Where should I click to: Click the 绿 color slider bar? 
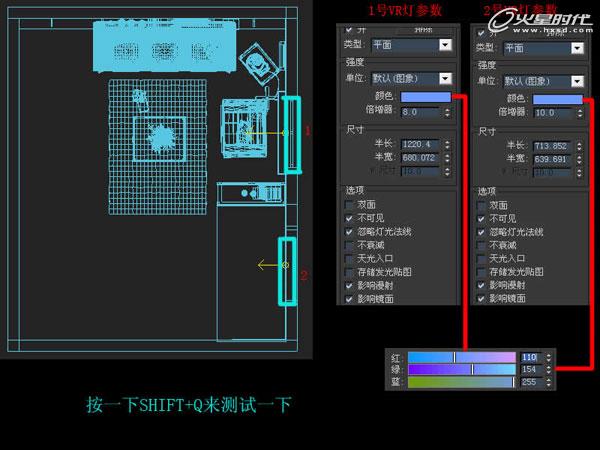(462, 369)
